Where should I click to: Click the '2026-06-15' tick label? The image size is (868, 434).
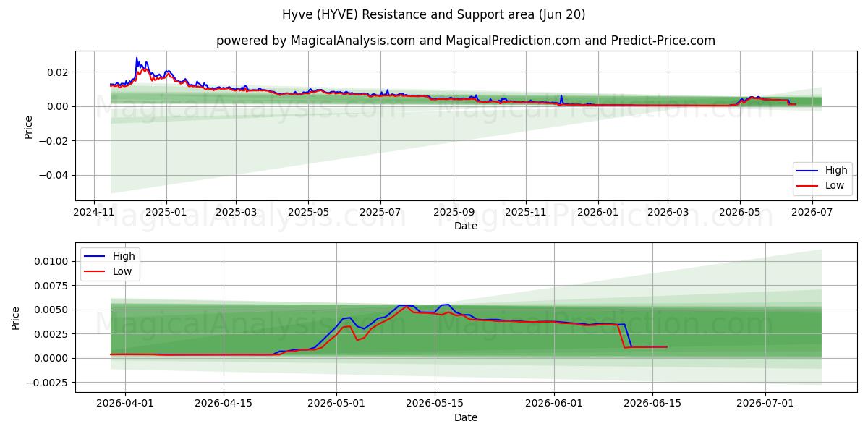click(x=652, y=404)
